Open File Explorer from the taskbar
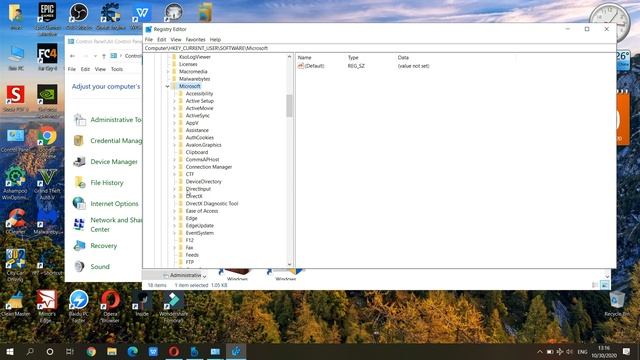The width and height of the screenshot is (640, 360). pos(112,351)
